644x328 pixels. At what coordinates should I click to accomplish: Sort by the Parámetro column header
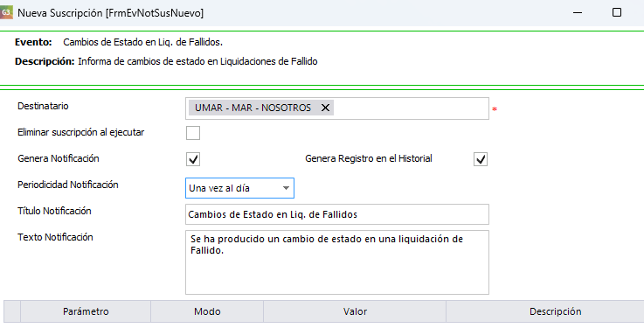[86, 311]
